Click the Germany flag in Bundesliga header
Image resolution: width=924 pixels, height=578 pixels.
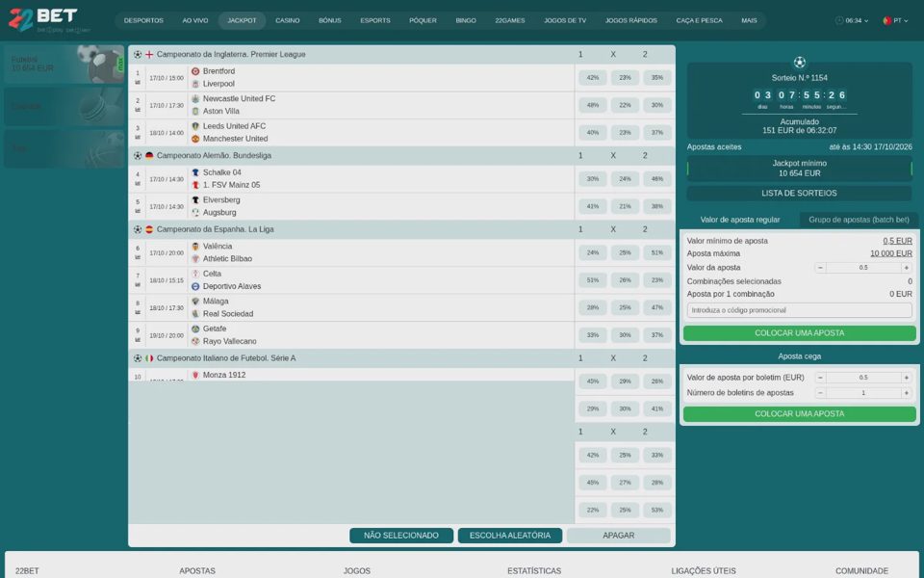coord(149,156)
